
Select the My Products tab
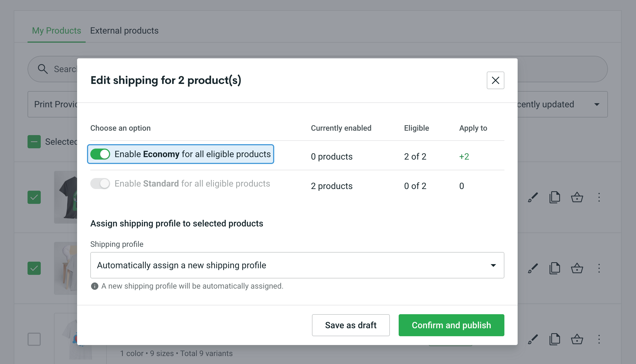click(56, 31)
